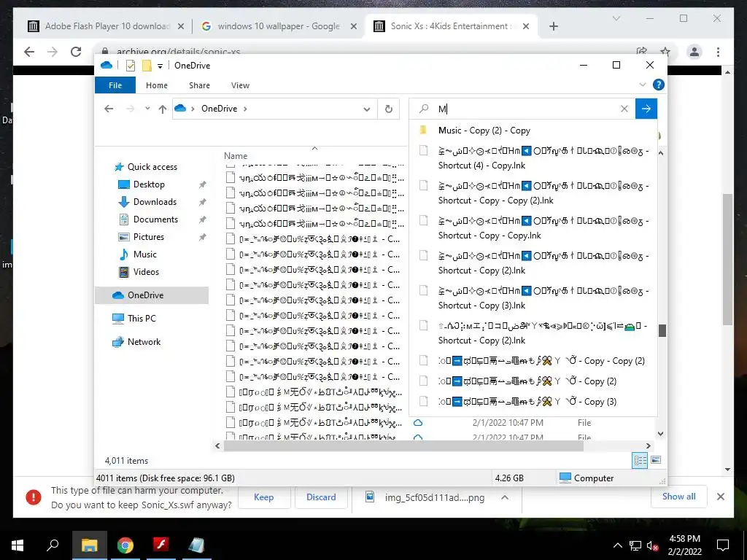This screenshot has width=747, height=560.
Task: Click Adobe Flash icon in taskbar
Action: [161, 544]
